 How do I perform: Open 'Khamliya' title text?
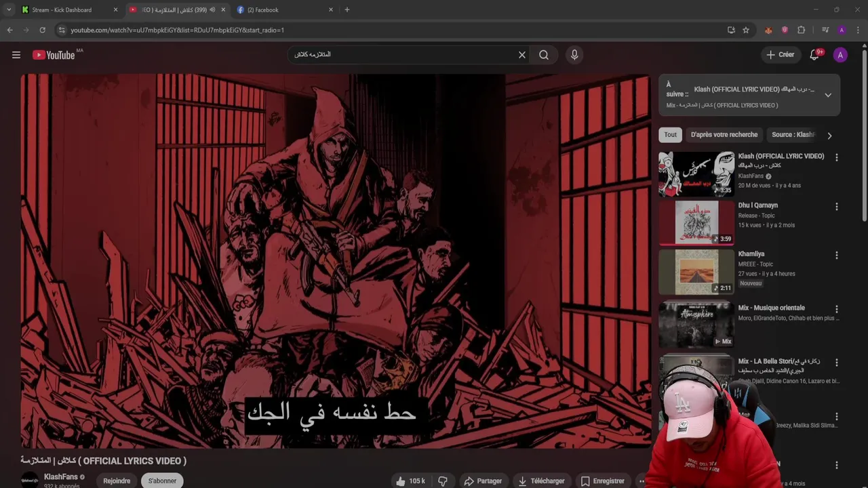tap(751, 254)
